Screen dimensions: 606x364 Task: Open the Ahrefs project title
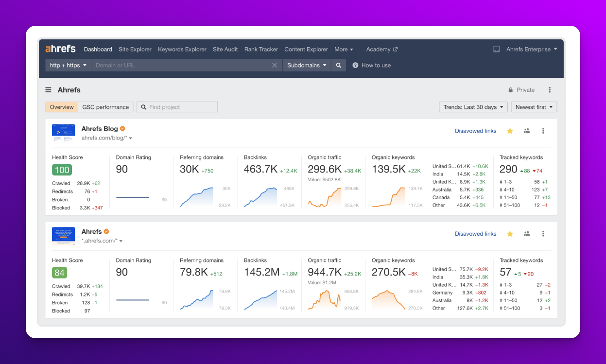(92, 232)
